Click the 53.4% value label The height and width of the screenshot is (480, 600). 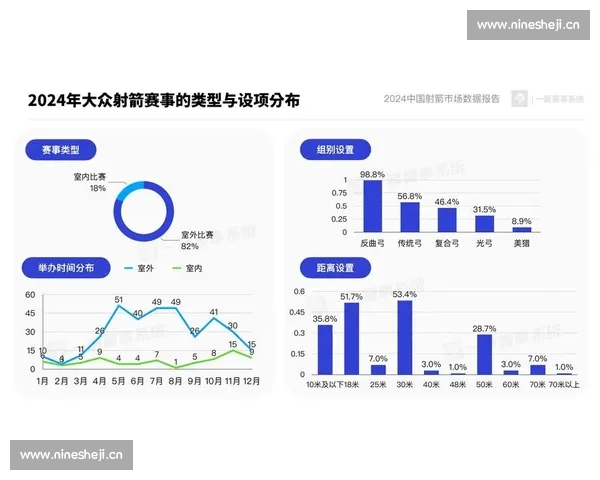(x=405, y=294)
